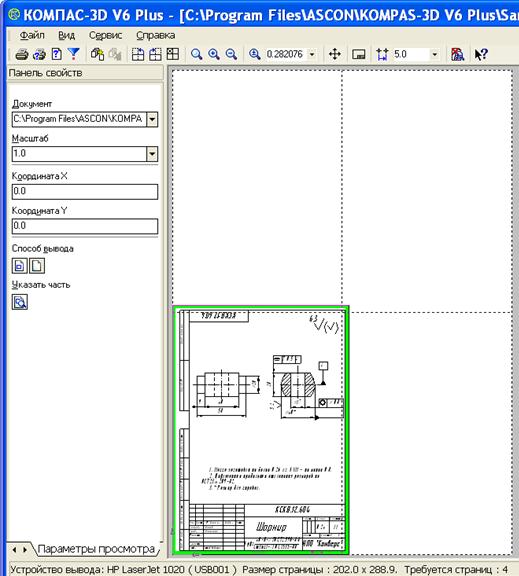Click the Координата Y input field
This screenshot has height=576, width=519.
85,226
